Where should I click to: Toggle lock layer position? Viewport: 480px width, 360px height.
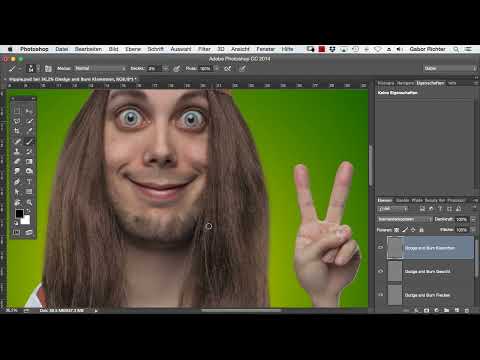tap(413, 230)
